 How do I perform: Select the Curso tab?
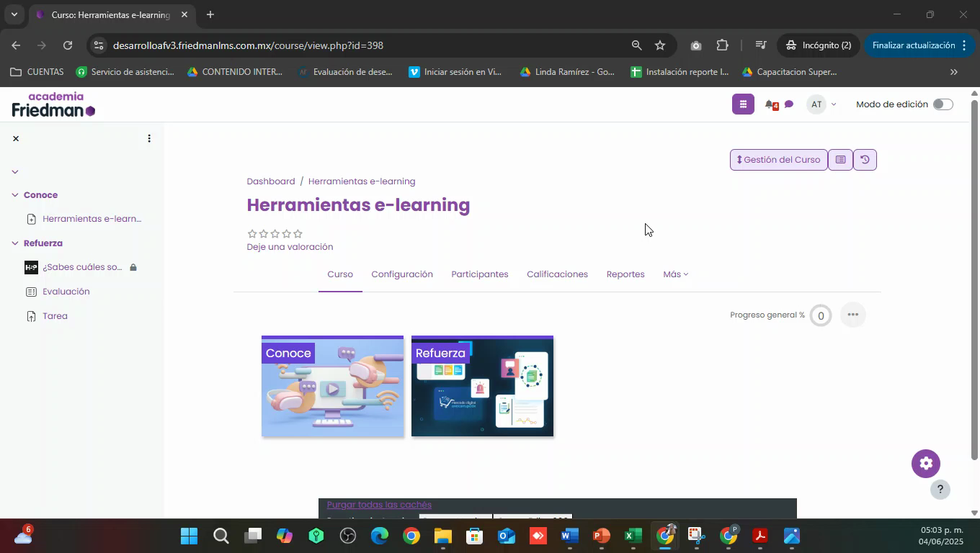(x=340, y=274)
